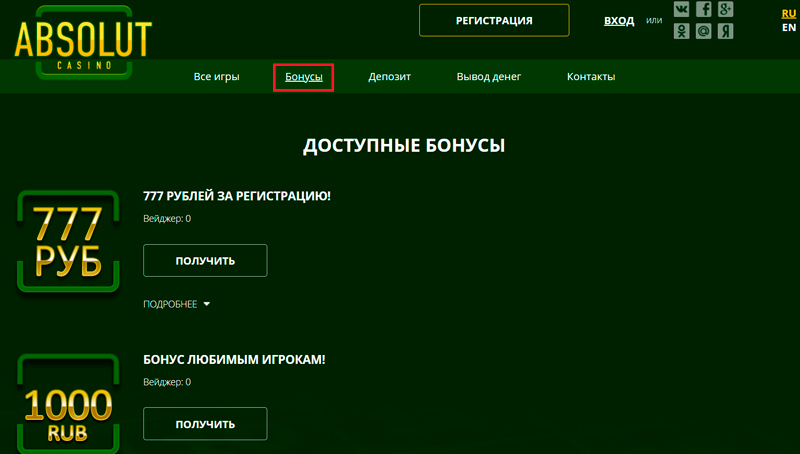Sign in with the Google+ icon
Viewport: 800px width, 454px height.
click(x=727, y=10)
